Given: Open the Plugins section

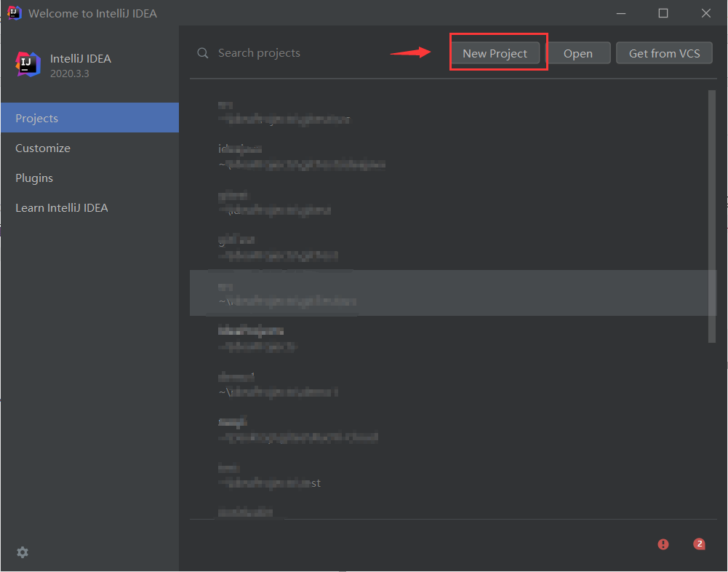Looking at the screenshot, I should [90, 178].
